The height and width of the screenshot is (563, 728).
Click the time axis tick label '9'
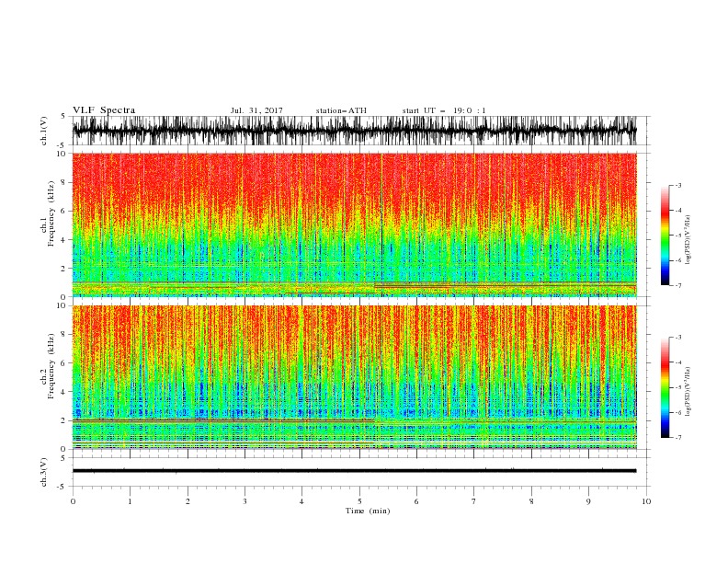point(588,501)
